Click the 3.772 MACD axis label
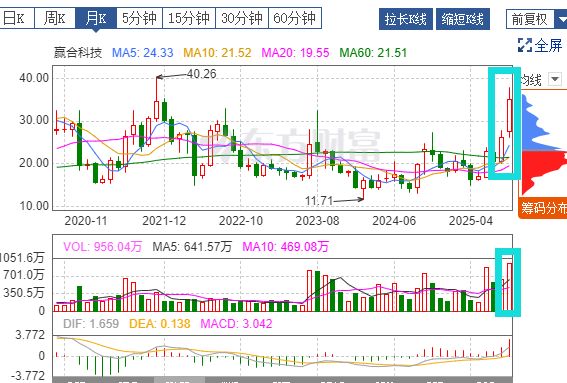 tap(30, 335)
